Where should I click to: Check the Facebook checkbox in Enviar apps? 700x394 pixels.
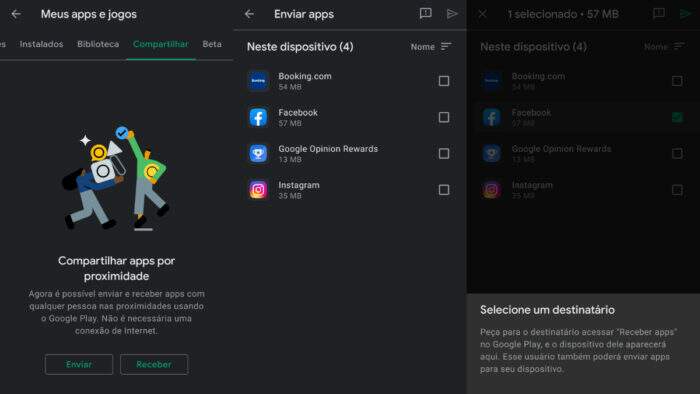(x=444, y=117)
